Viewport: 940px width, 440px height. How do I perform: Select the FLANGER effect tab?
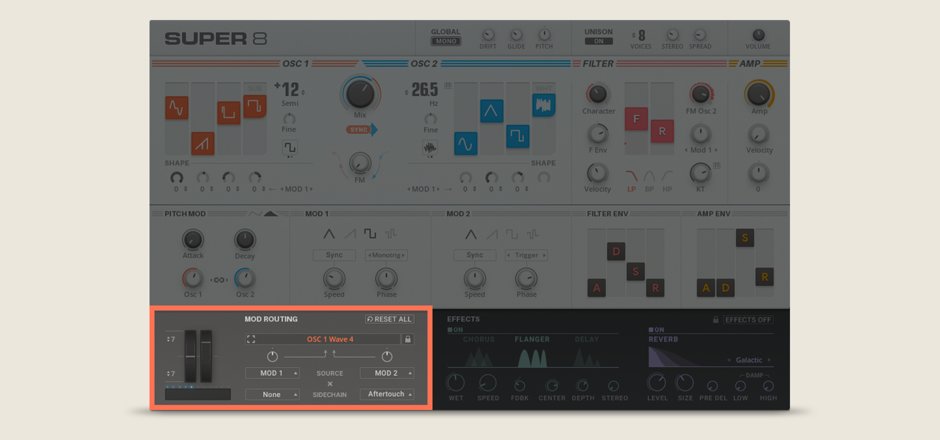(532, 339)
